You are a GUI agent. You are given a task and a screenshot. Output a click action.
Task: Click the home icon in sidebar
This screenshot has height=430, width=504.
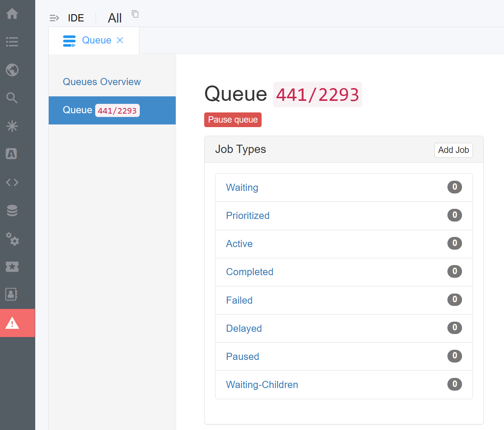[12, 14]
